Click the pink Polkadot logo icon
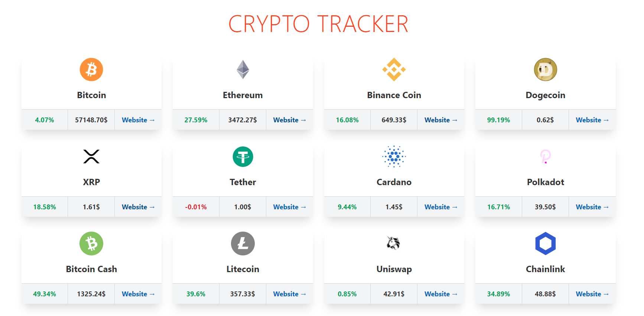This screenshot has height=316, width=644. point(546,157)
